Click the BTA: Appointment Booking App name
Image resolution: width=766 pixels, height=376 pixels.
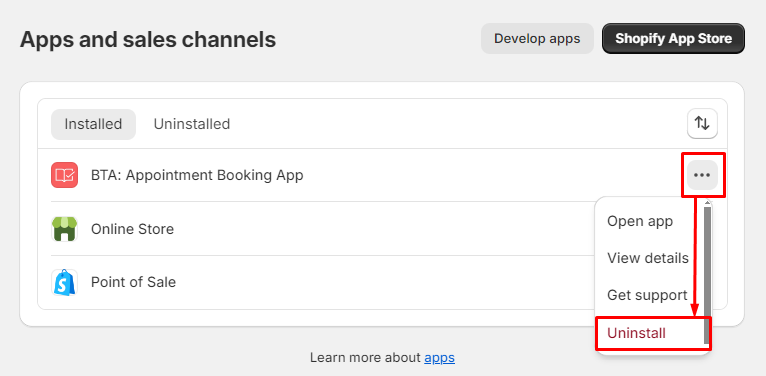197,175
